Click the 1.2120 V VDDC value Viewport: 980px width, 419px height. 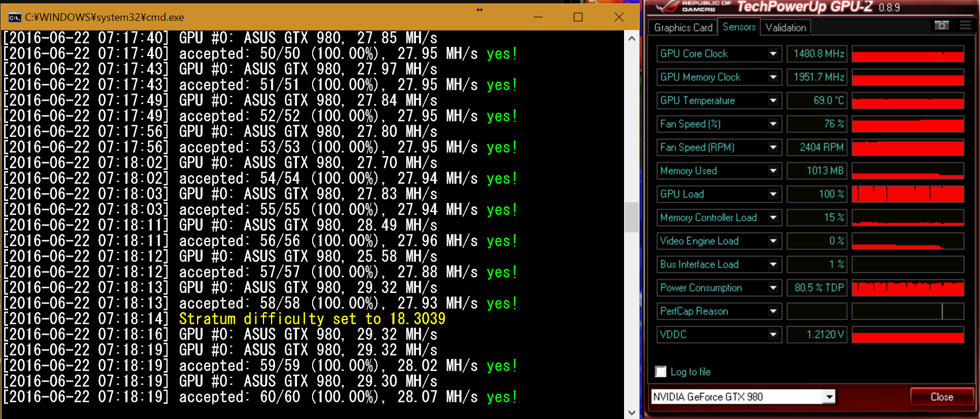pos(817,335)
